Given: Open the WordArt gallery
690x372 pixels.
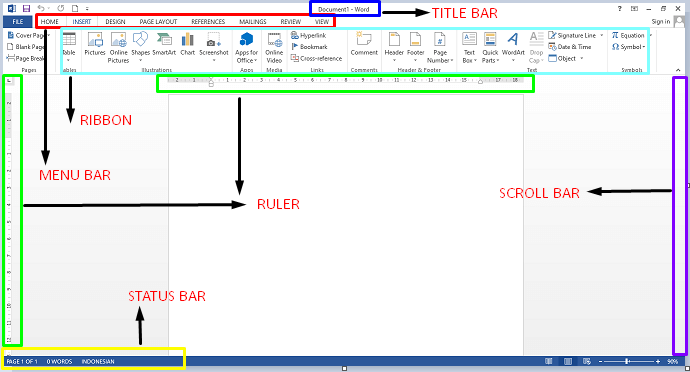Looking at the screenshot, I should [513, 48].
